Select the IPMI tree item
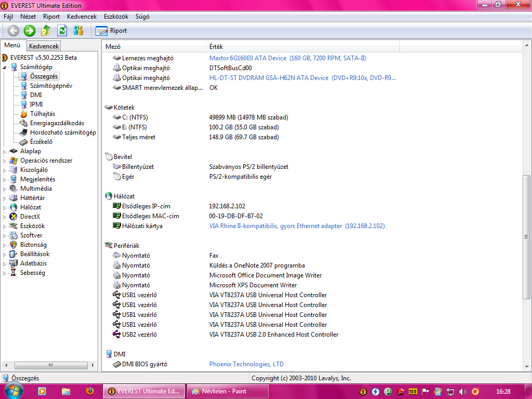This screenshot has width=532, height=399. coord(36,104)
